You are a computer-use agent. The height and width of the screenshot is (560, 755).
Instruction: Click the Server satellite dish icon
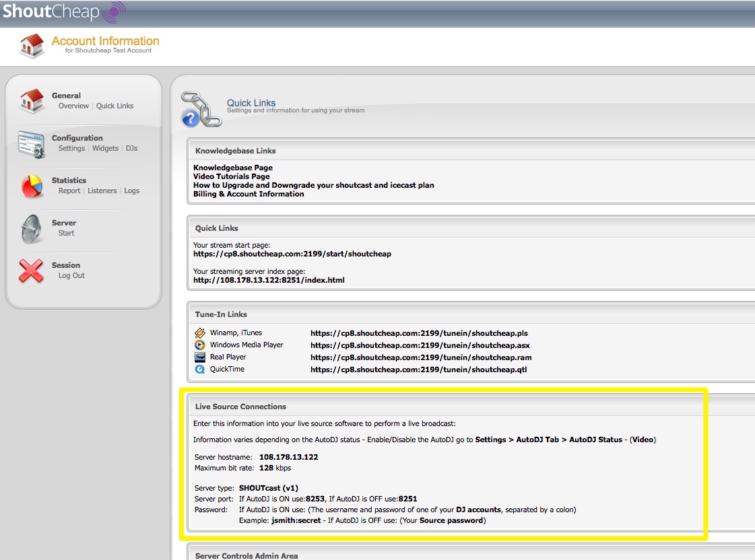pyautogui.click(x=32, y=229)
